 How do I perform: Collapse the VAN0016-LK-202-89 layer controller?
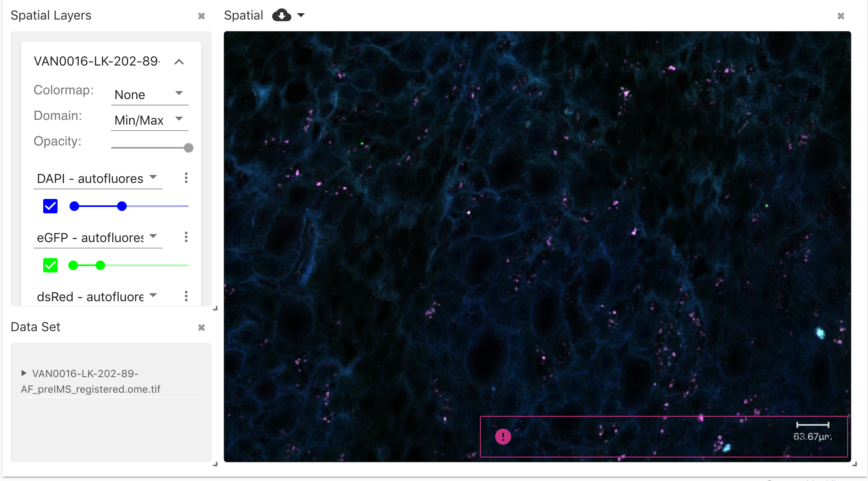(x=179, y=62)
